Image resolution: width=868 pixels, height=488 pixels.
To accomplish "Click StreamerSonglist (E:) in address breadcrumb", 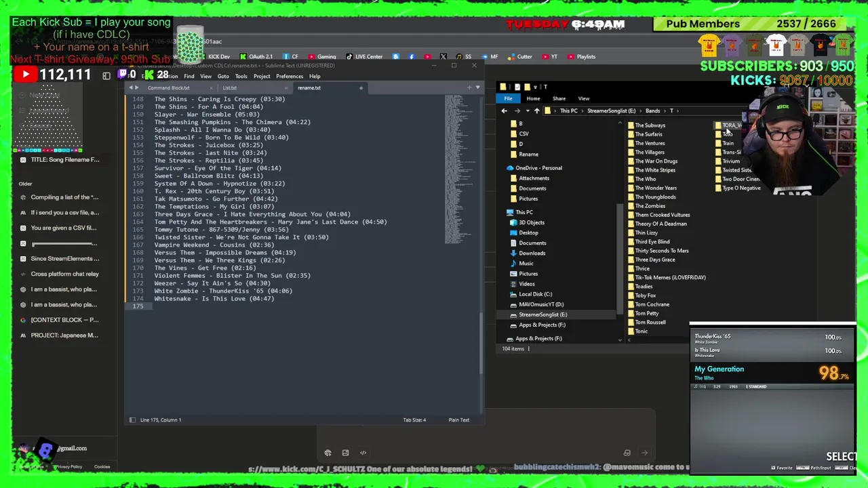I will [x=611, y=110].
